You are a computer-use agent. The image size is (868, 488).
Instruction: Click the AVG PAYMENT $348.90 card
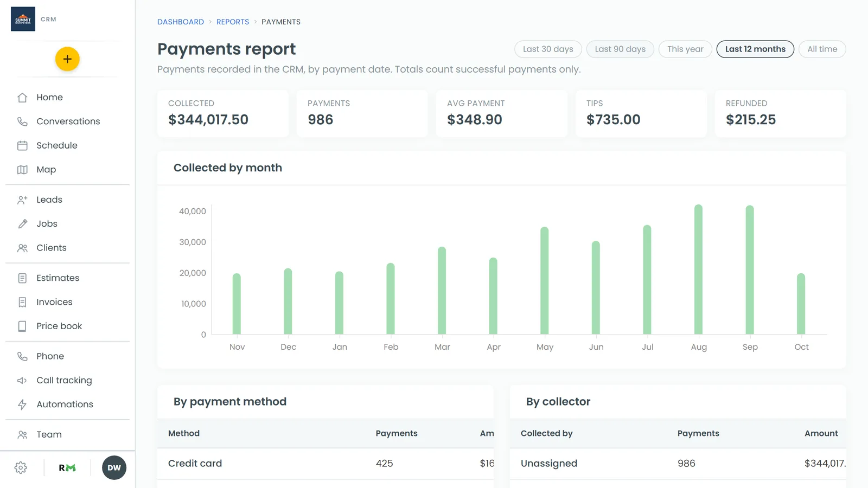click(x=502, y=113)
